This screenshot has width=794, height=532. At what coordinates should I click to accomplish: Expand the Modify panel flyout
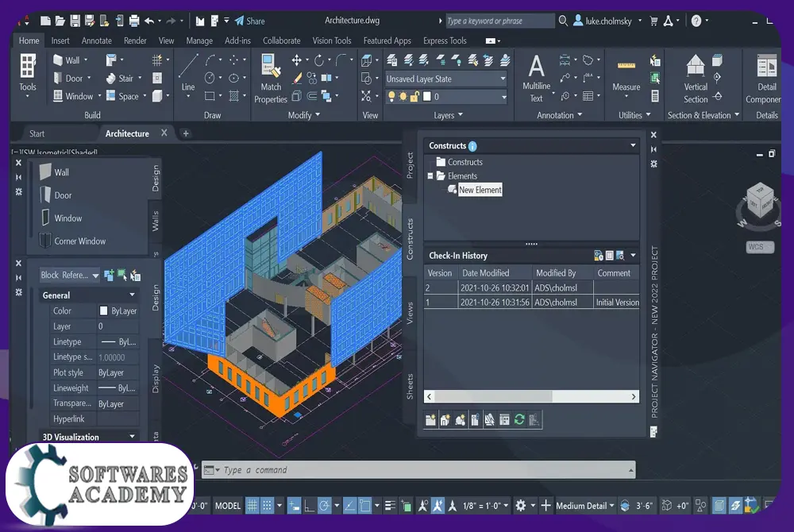point(304,115)
